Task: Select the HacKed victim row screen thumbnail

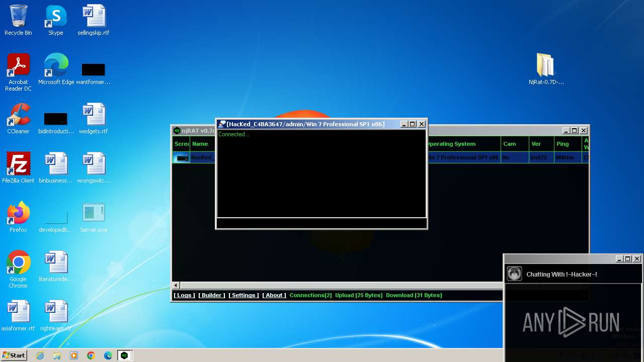Action: coord(181,158)
